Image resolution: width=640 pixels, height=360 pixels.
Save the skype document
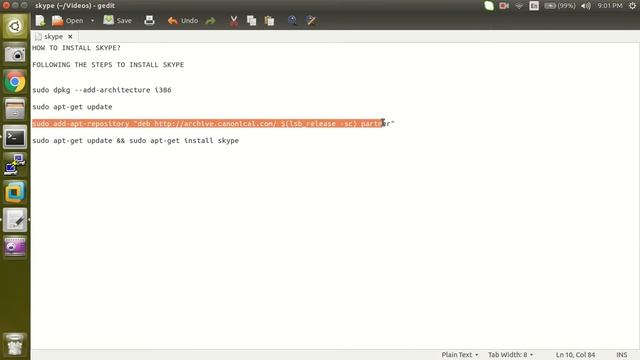(x=118, y=20)
